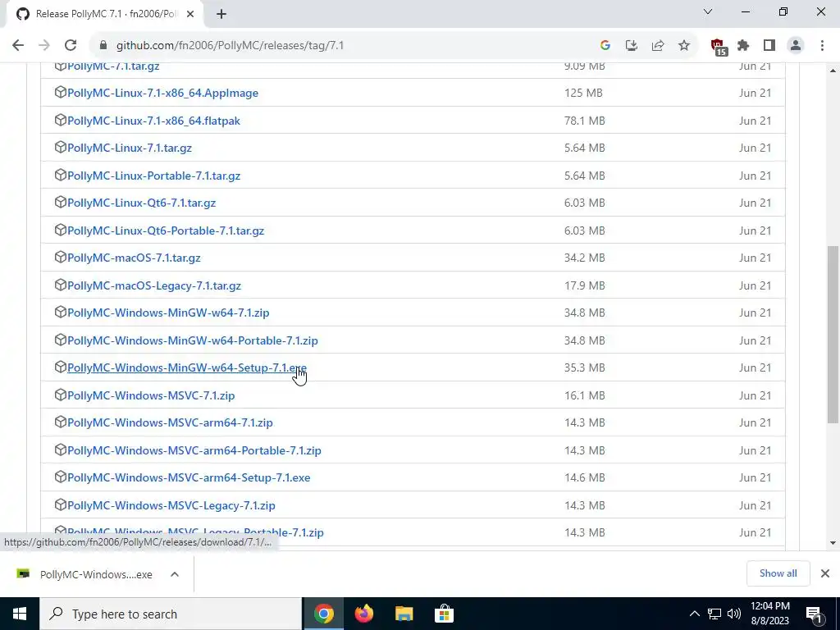
Task: Open the tab search chevron
Action: (708, 11)
